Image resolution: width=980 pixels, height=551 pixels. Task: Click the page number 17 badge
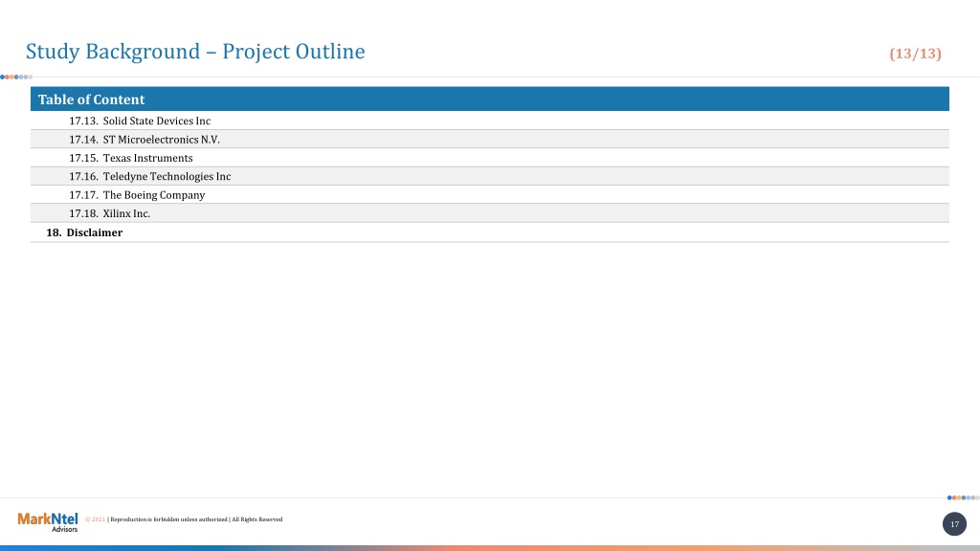tap(954, 524)
